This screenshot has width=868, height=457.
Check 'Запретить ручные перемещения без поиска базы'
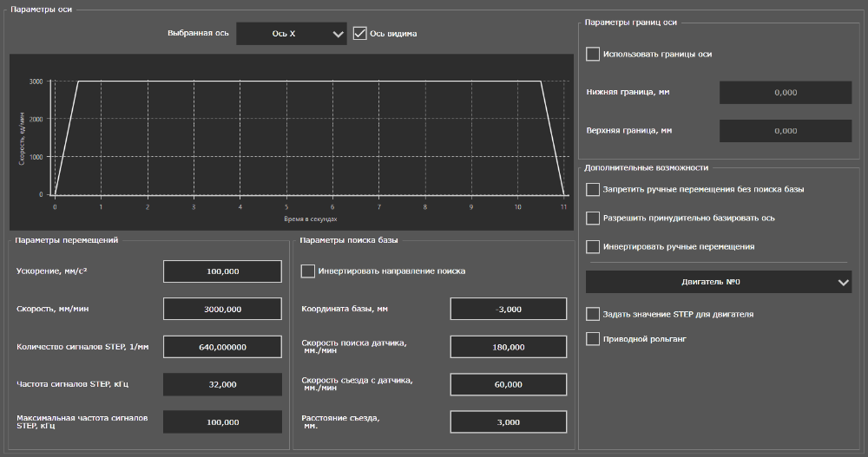pyautogui.click(x=592, y=189)
